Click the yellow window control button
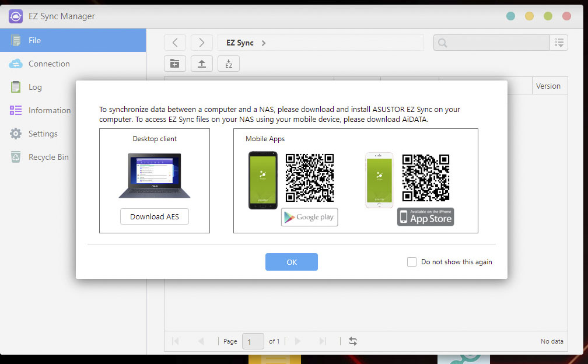The image size is (588, 364). (x=529, y=16)
